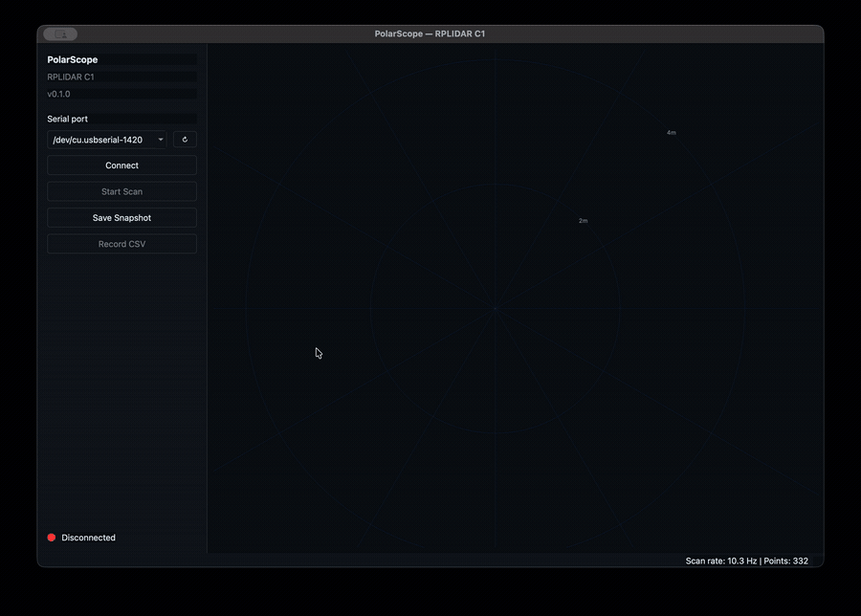Click the window title PolarScope — RPLIDAR C1

[430, 33]
